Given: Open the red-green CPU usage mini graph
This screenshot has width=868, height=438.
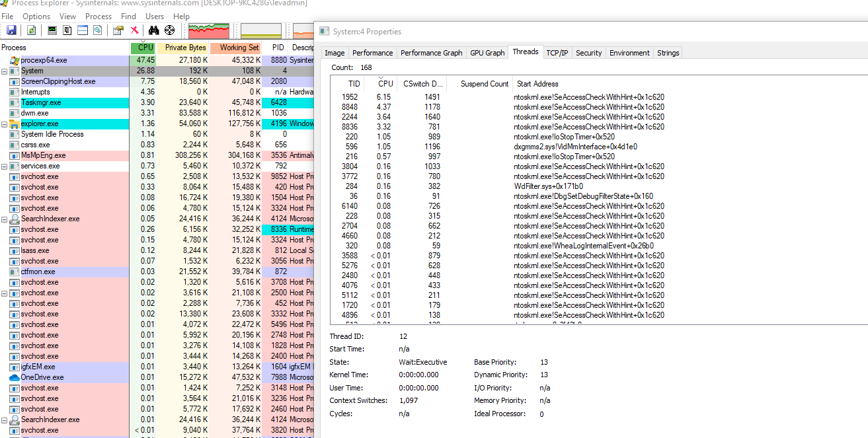Looking at the screenshot, I should pyautogui.click(x=209, y=30).
